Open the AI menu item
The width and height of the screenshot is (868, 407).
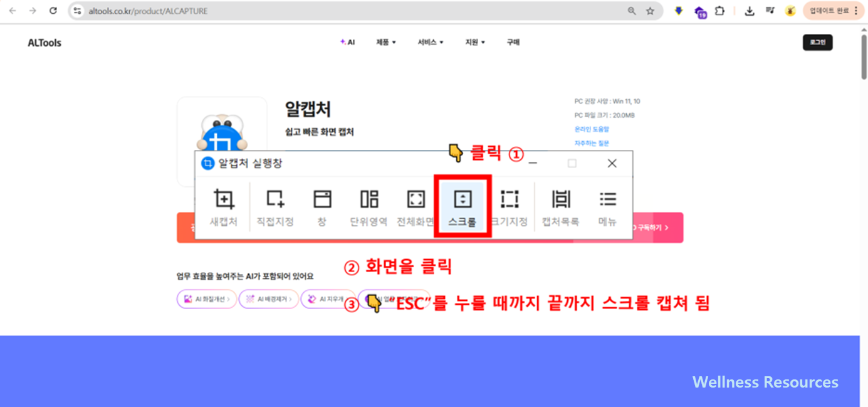[x=347, y=42]
